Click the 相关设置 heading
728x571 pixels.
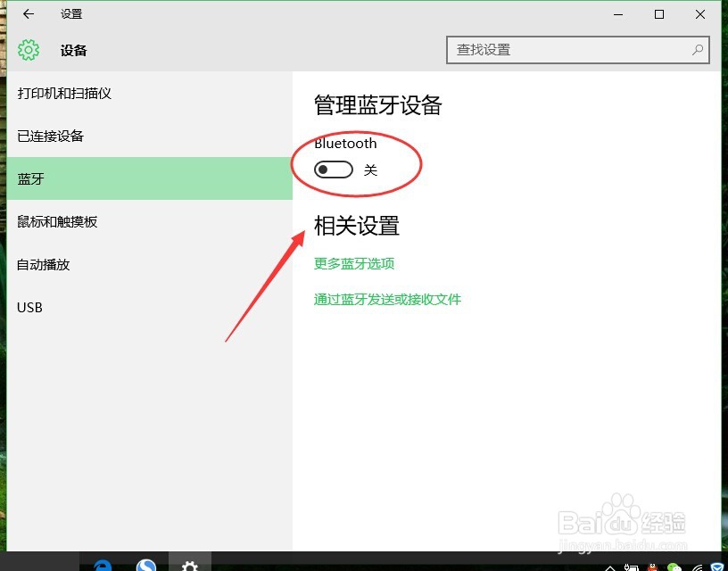(x=357, y=226)
